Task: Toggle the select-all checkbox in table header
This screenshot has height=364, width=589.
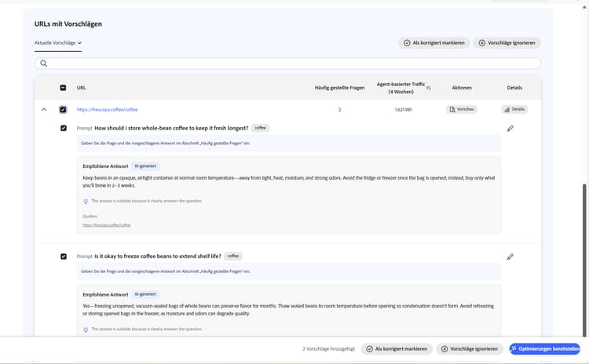Action: (x=63, y=88)
